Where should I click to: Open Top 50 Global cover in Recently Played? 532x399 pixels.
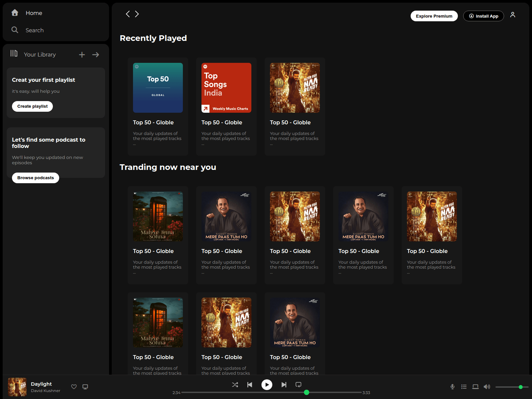pos(158,88)
